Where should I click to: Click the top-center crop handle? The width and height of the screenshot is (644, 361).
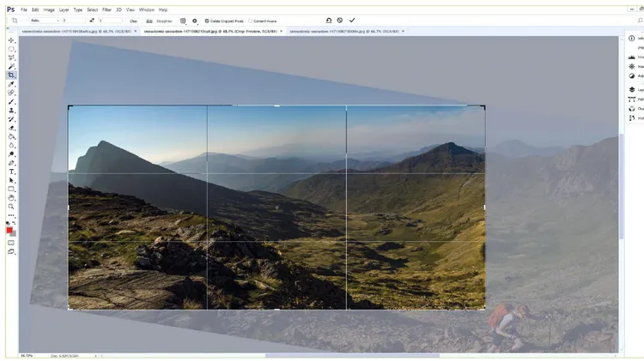coord(276,105)
